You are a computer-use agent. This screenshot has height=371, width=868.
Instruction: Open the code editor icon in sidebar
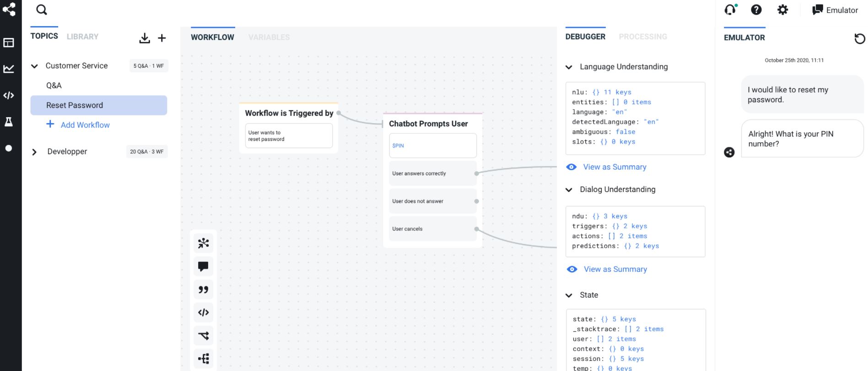point(9,95)
